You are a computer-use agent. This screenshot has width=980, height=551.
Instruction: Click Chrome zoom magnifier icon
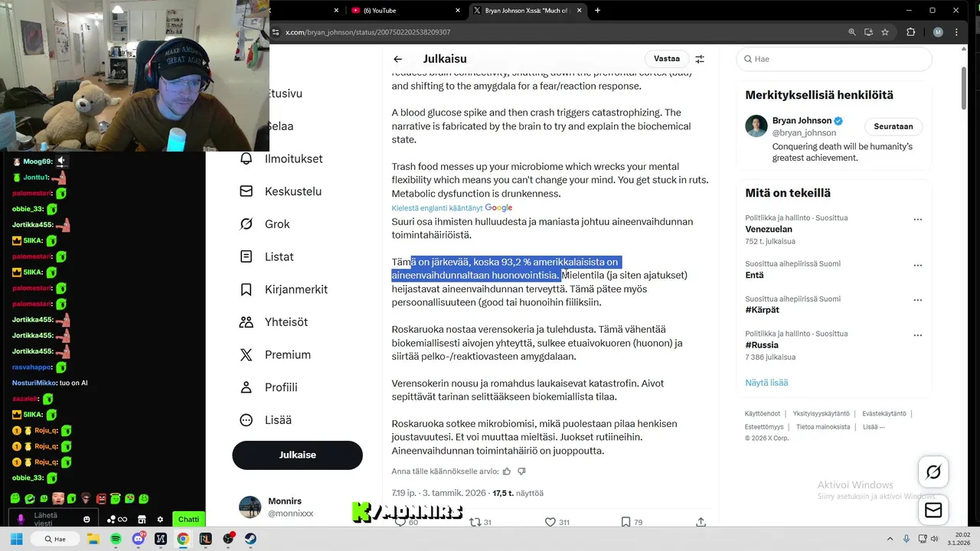point(851,32)
